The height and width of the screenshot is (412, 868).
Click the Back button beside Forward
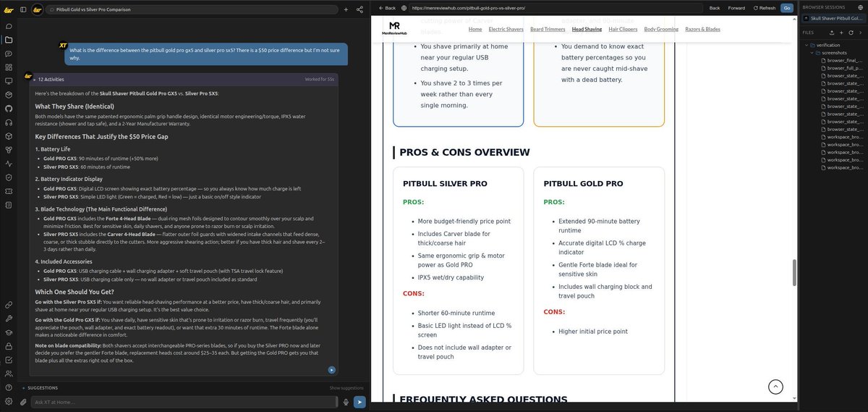click(715, 8)
